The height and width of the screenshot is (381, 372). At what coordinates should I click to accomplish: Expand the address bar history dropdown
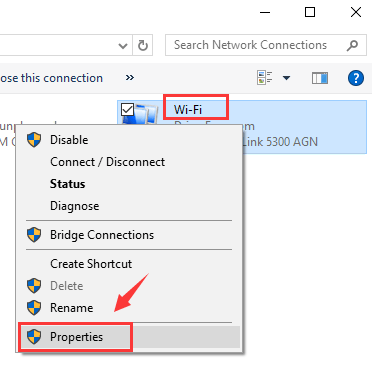point(123,45)
